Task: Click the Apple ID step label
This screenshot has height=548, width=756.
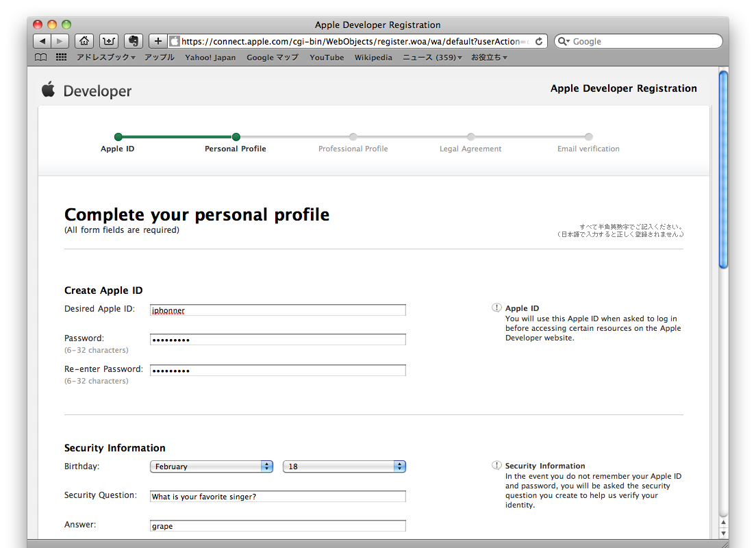Action: [x=117, y=149]
